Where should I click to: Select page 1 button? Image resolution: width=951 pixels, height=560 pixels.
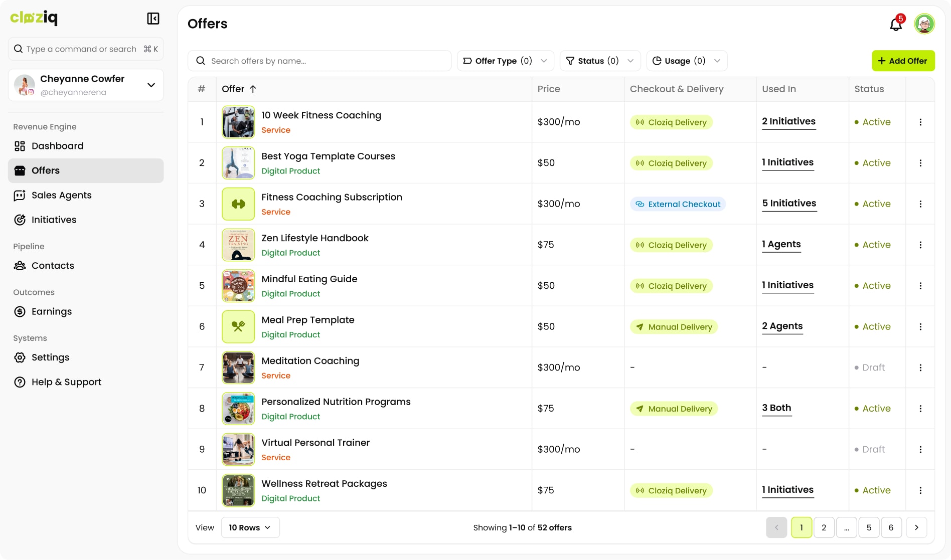tap(802, 527)
